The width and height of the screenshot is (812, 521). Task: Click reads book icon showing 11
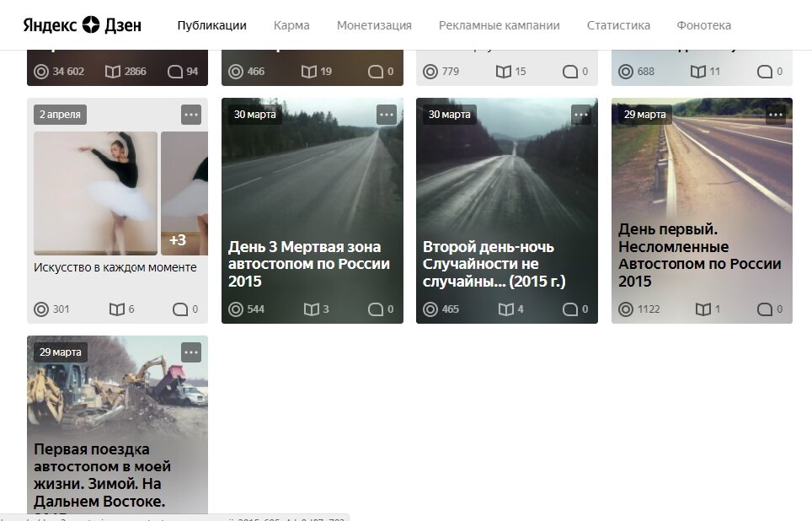(x=698, y=72)
